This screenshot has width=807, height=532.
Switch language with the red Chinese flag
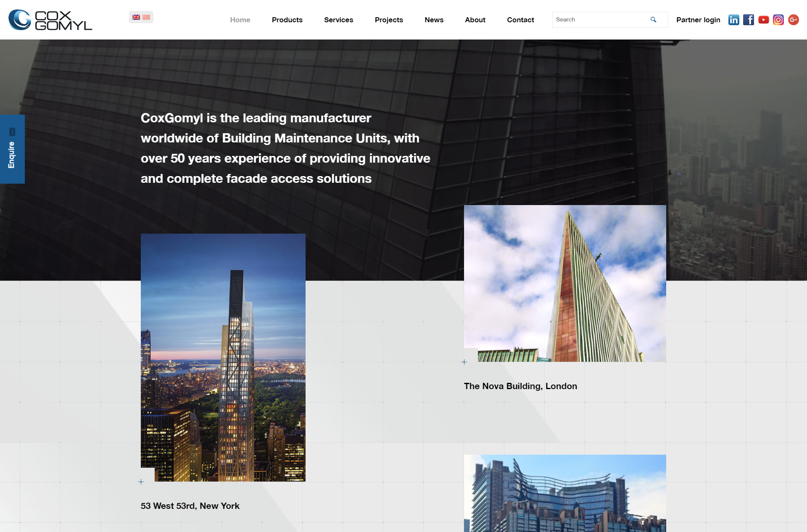pos(146,17)
